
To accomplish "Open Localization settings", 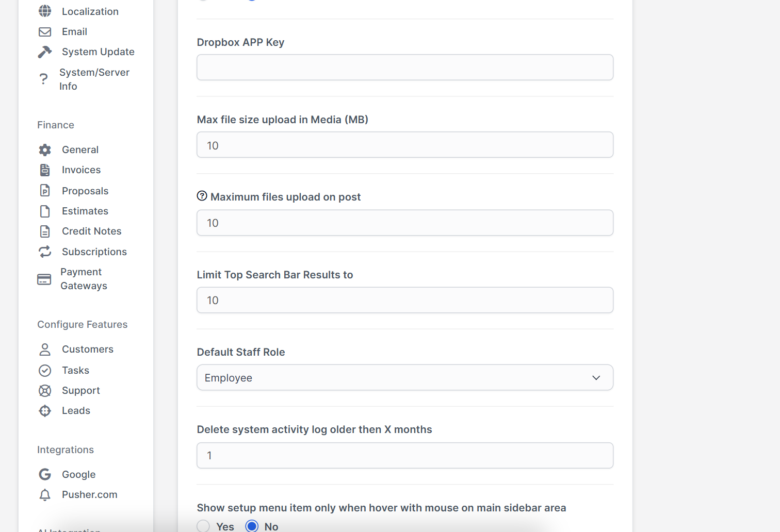I will tap(90, 11).
